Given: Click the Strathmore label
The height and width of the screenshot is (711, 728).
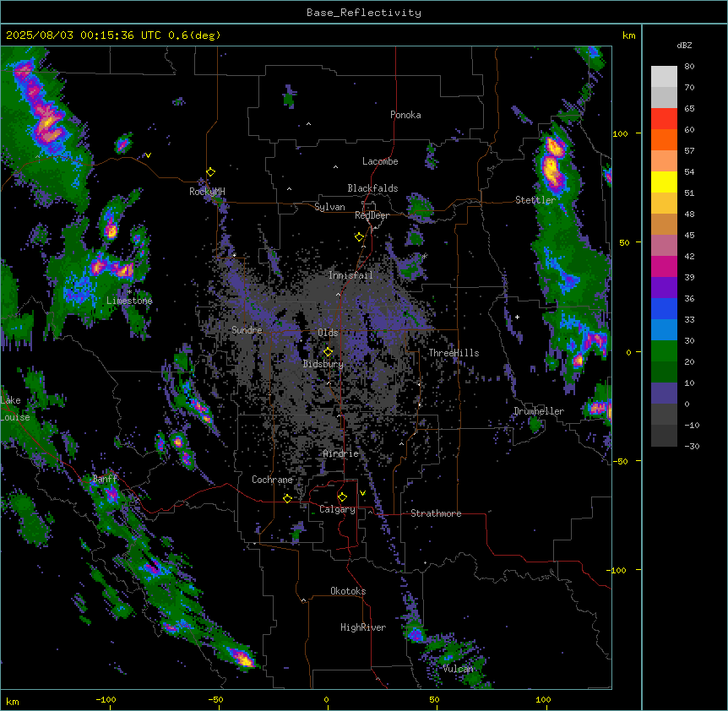Looking at the screenshot, I should click(436, 513).
